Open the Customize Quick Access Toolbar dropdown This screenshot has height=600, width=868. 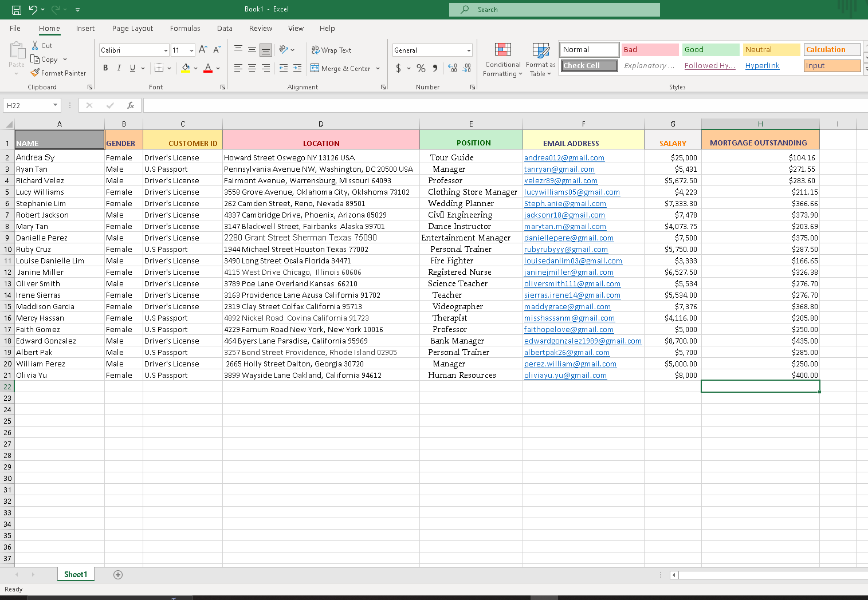77,10
